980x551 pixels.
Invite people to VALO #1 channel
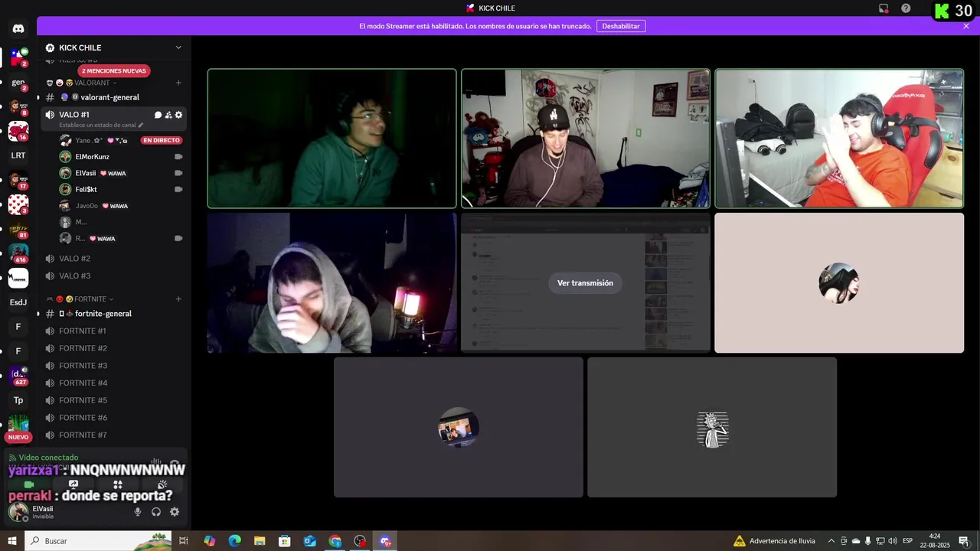168,115
